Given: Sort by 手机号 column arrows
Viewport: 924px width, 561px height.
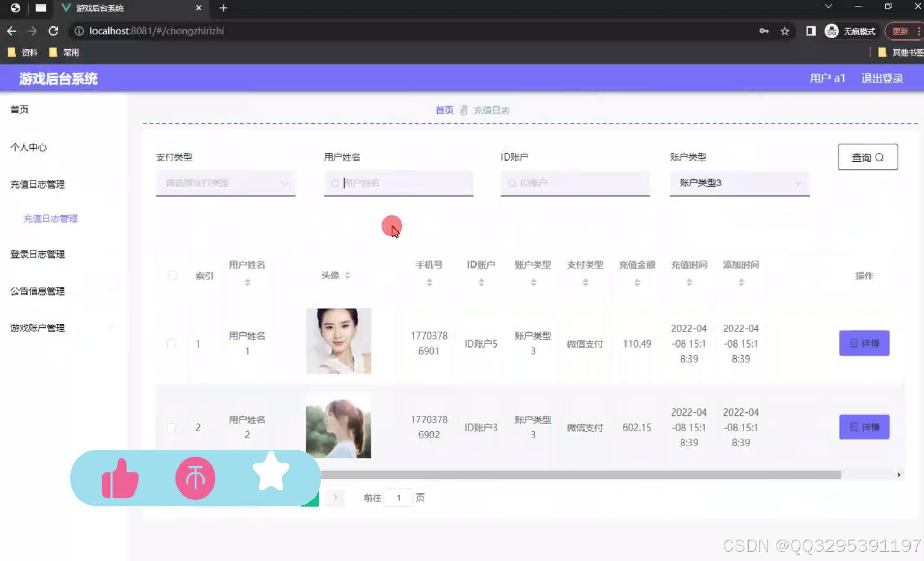Looking at the screenshot, I should tap(429, 283).
